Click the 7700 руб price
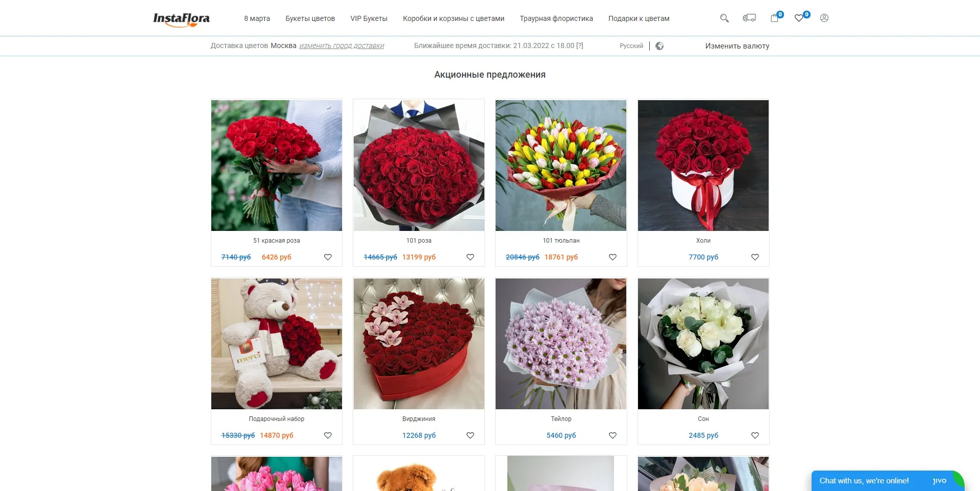The image size is (980, 491). click(703, 257)
